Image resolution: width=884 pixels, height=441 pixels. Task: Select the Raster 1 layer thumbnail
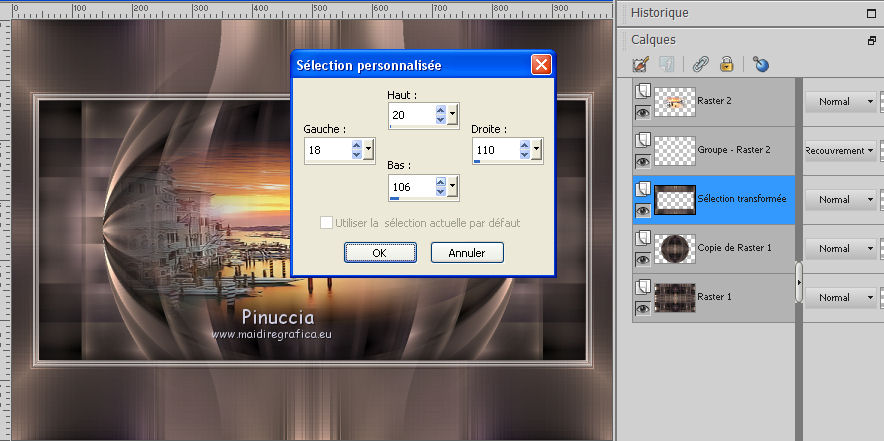[675, 298]
